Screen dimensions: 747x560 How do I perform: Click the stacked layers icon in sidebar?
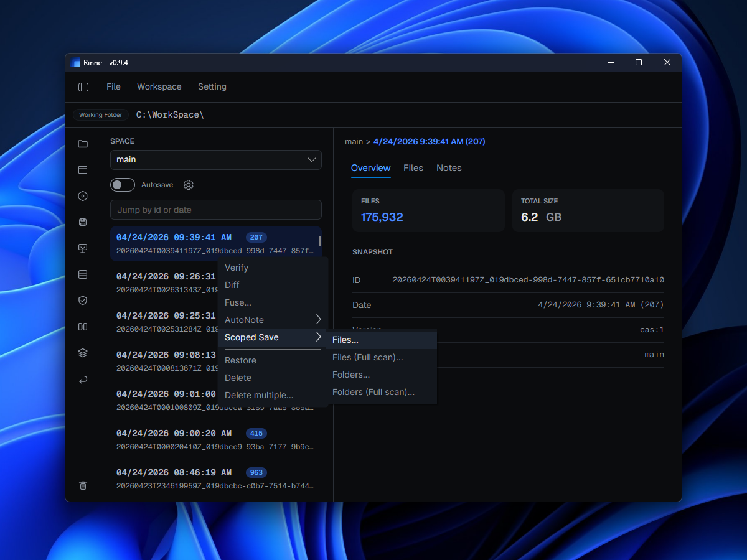point(83,353)
